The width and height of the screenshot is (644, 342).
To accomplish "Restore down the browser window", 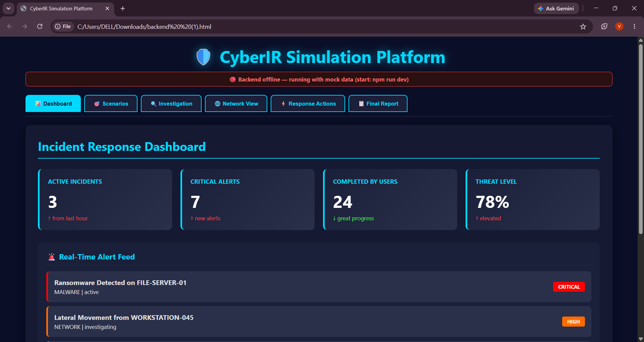I will pos(615,8).
